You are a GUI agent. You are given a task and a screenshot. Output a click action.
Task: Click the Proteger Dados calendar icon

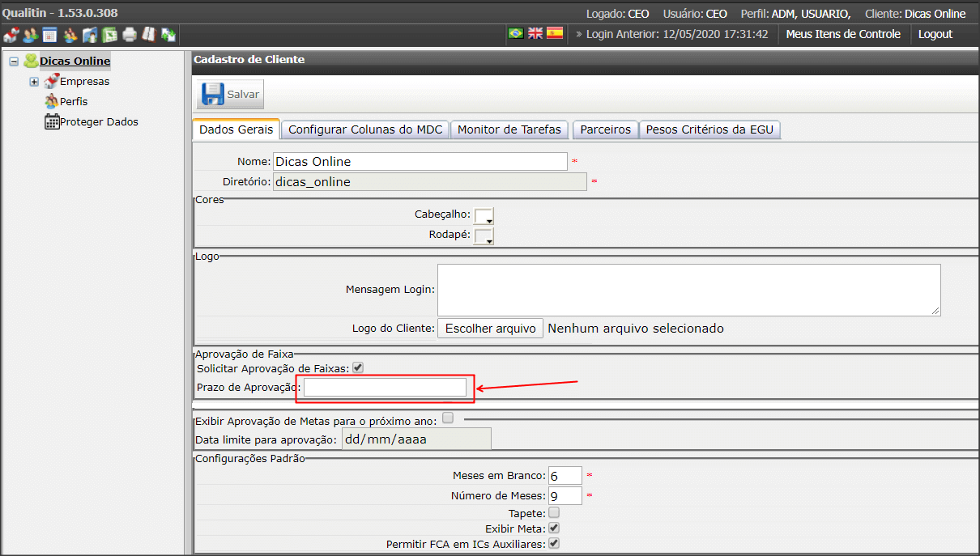[x=52, y=121]
